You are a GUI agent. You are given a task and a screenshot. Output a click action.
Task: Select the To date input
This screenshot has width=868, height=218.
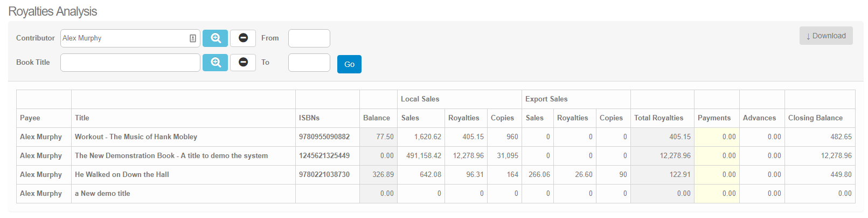tap(309, 63)
